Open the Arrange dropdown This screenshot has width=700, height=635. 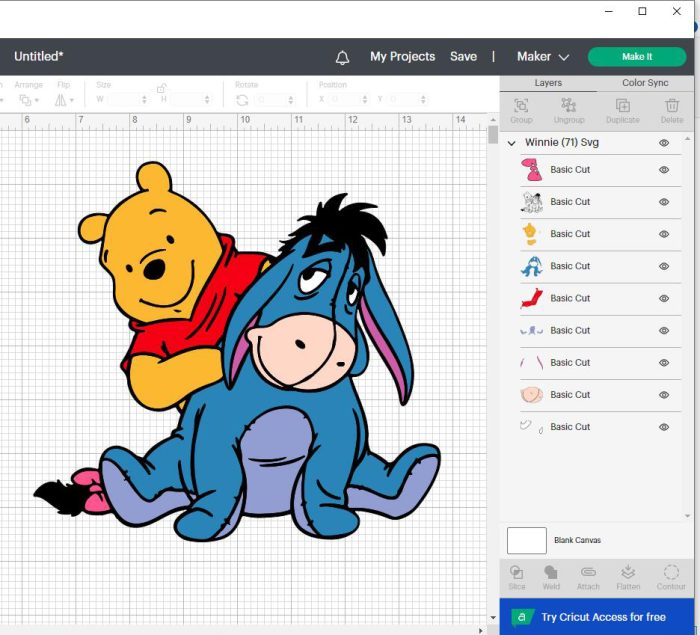(x=29, y=100)
